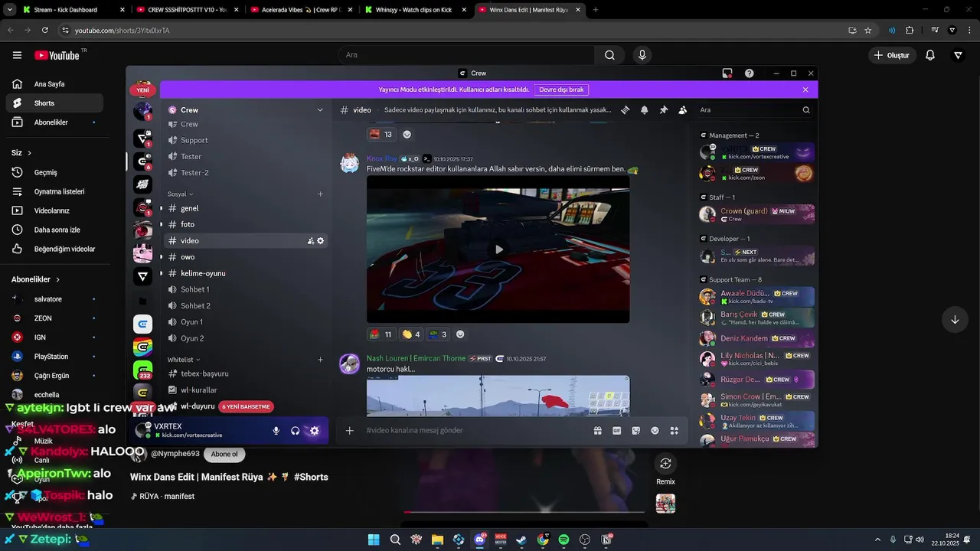Click Oluştur create button on YouTube
The height and width of the screenshot is (551, 980).
point(893,55)
